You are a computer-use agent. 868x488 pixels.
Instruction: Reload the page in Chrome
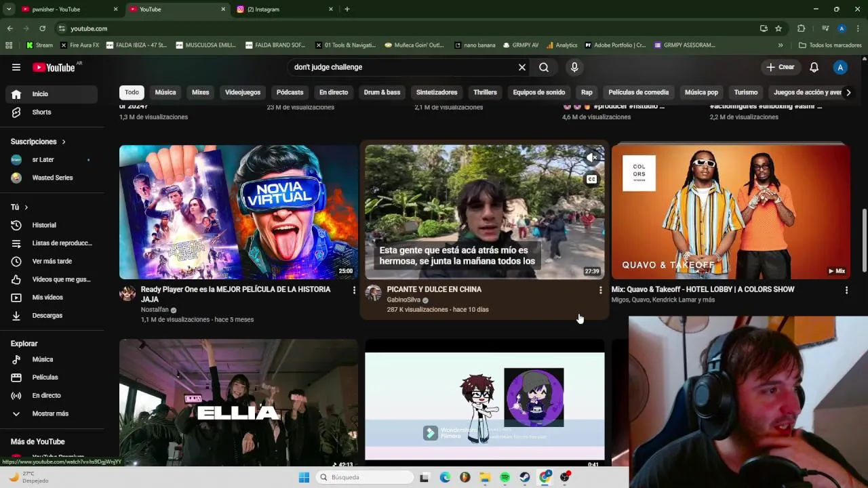pyautogui.click(x=42, y=28)
